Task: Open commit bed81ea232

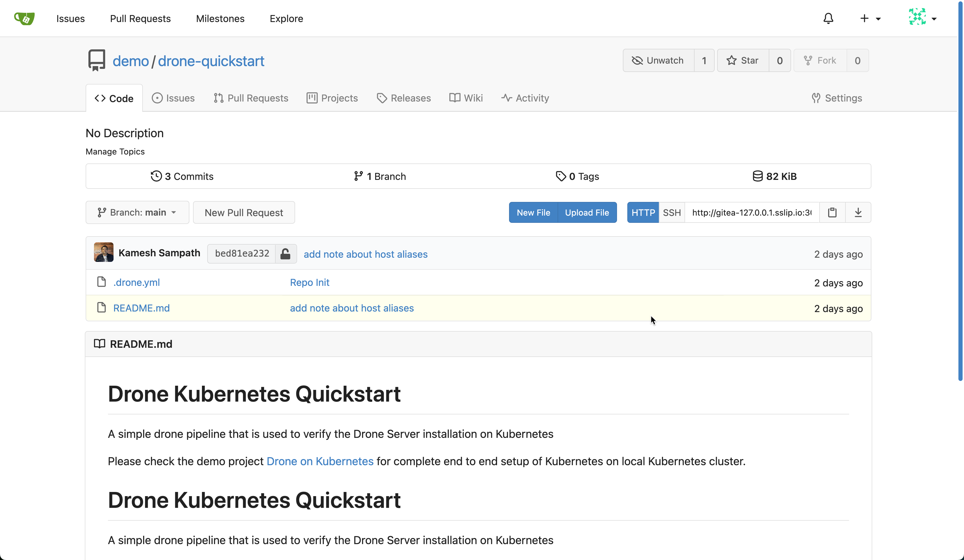Action: (242, 254)
